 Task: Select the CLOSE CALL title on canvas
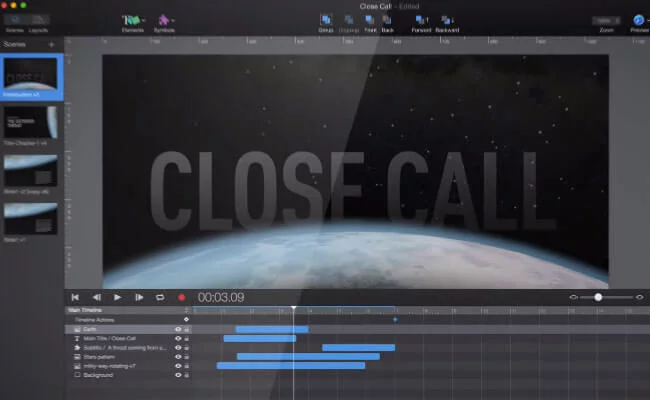click(x=352, y=190)
